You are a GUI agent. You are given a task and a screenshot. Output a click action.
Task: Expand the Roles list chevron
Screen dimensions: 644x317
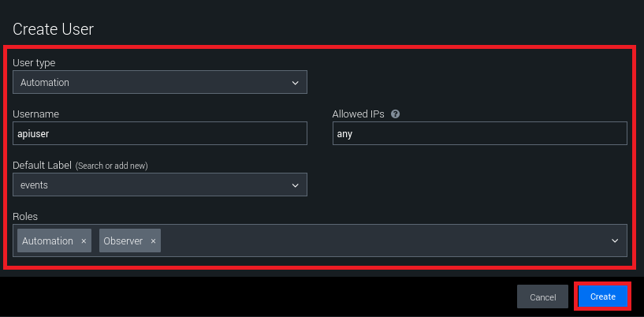pos(615,241)
